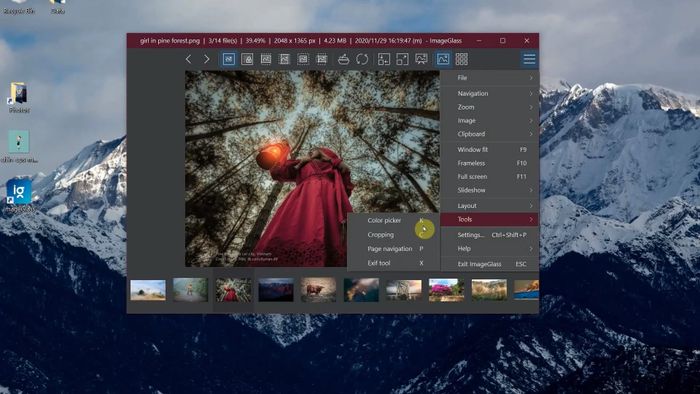Open Color picker from Tools submenu

[x=394, y=220]
